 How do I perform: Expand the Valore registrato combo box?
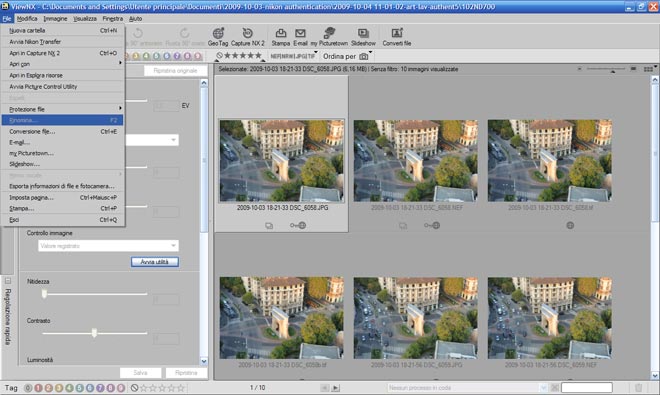[x=108, y=246]
